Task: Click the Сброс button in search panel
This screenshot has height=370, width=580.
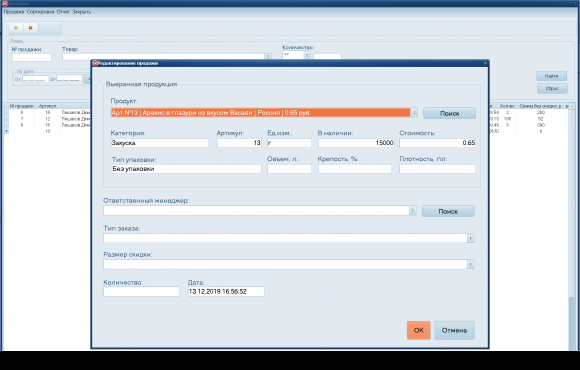Action: [552, 88]
